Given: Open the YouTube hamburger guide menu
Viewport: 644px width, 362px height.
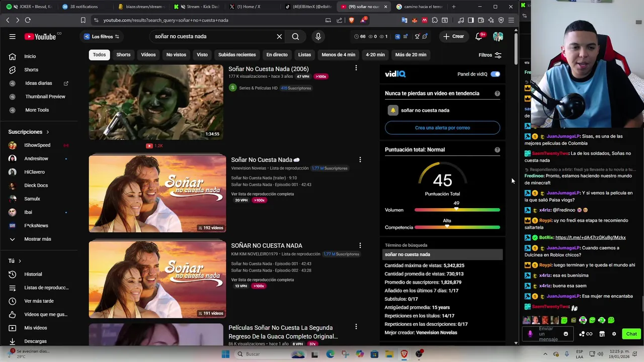Looking at the screenshot, I should point(12,36).
